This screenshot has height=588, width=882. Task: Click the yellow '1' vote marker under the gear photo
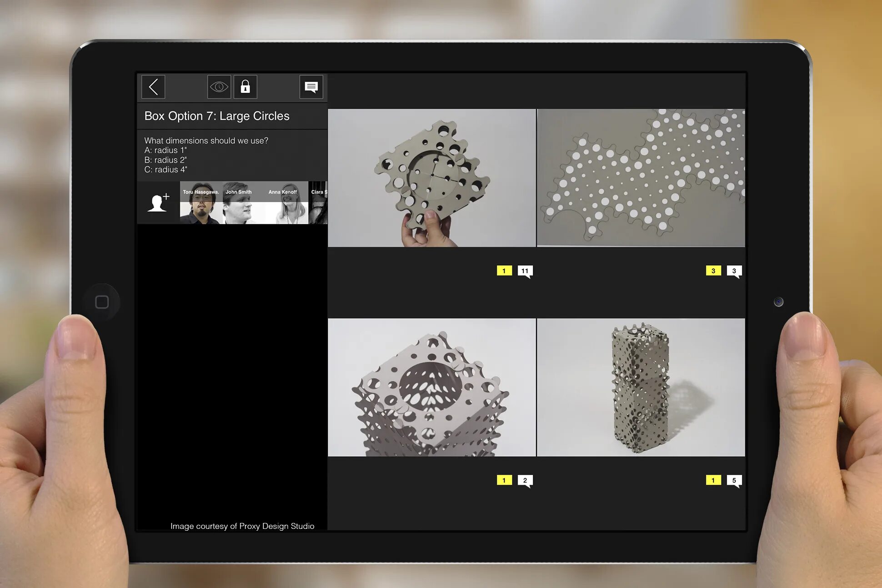504,270
